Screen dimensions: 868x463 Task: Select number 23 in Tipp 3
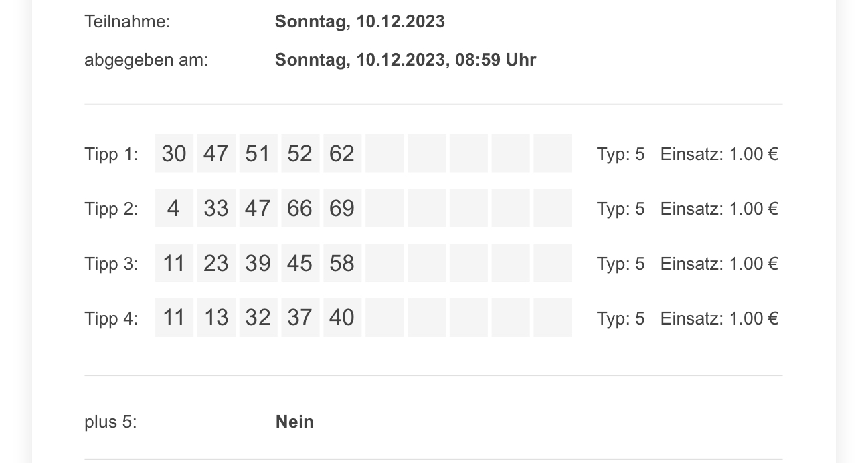(x=216, y=263)
